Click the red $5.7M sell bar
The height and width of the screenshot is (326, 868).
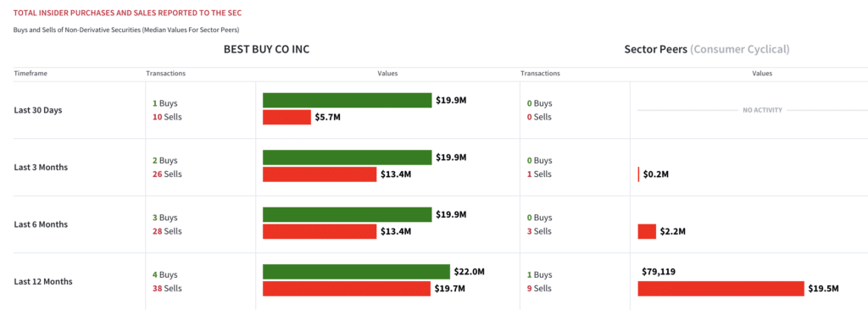click(287, 117)
